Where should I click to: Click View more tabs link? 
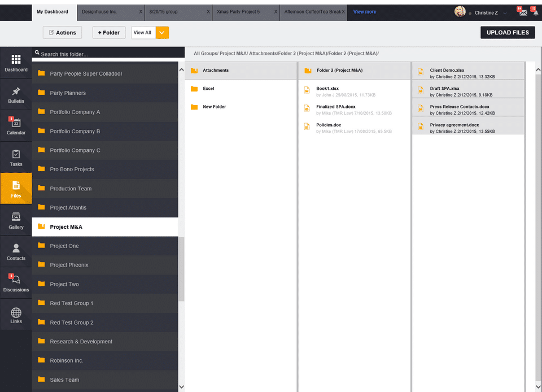click(x=364, y=12)
